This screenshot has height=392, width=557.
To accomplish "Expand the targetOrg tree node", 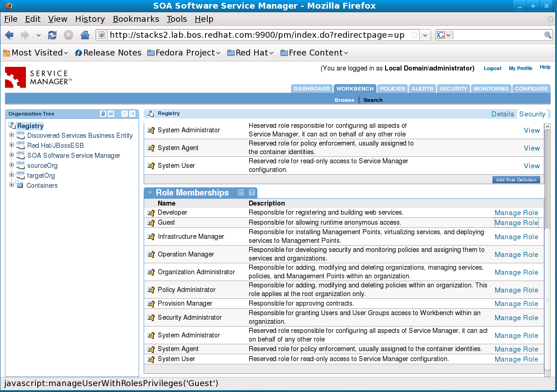I will pos(11,175).
